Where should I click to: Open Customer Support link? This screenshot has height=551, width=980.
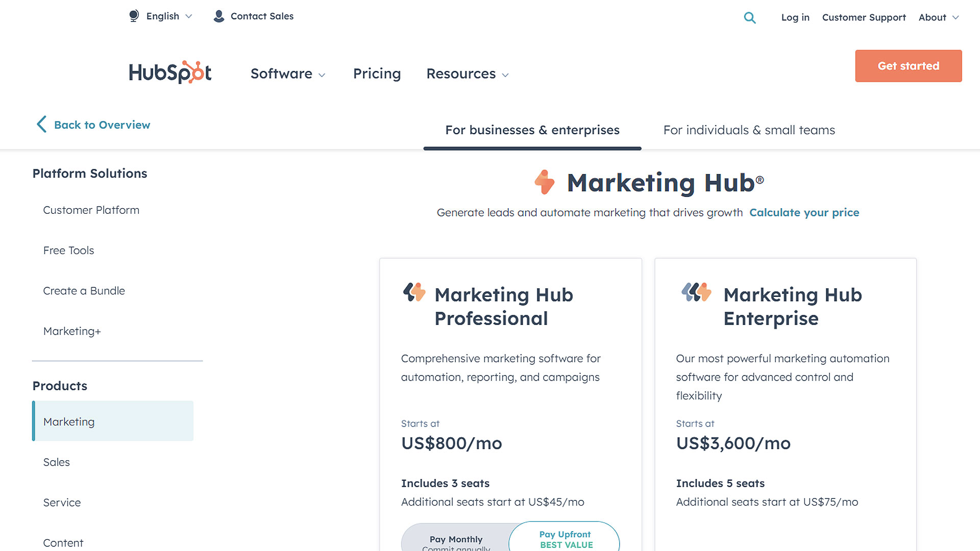[864, 17]
